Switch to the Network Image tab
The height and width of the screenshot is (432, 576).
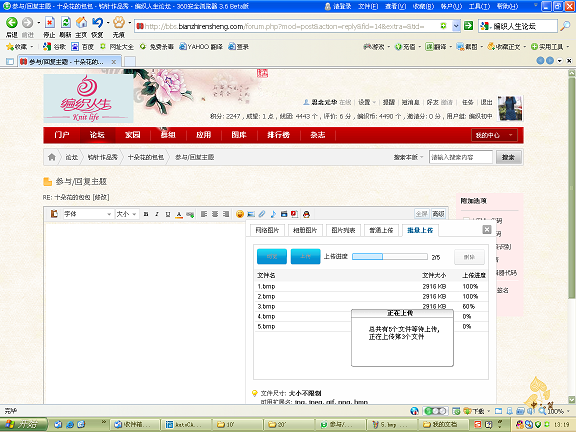[x=267, y=230]
